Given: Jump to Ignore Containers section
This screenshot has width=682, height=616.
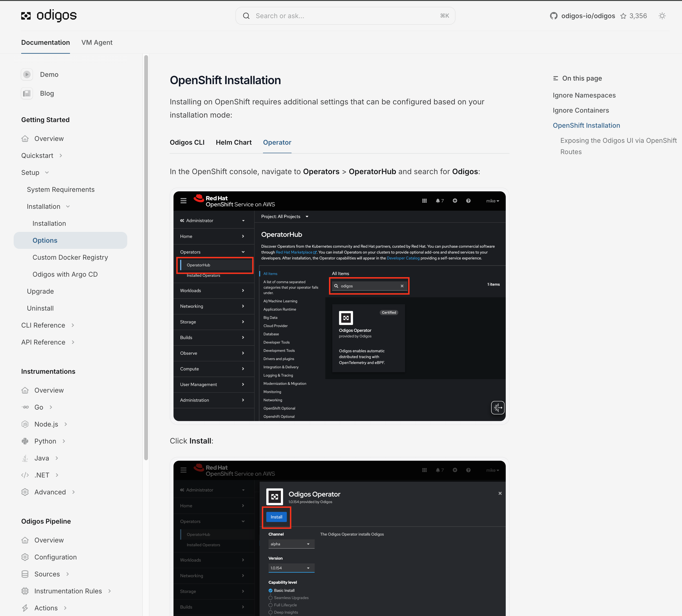Looking at the screenshot, I should click(581, 110).
